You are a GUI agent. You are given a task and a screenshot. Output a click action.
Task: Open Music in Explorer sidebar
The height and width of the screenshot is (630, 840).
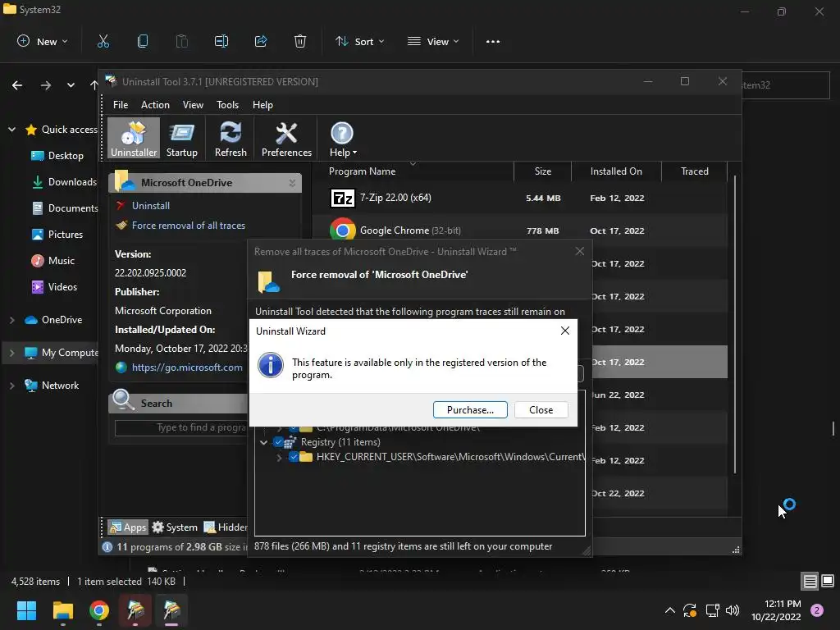pyautogui.click(x=53, y=261)
